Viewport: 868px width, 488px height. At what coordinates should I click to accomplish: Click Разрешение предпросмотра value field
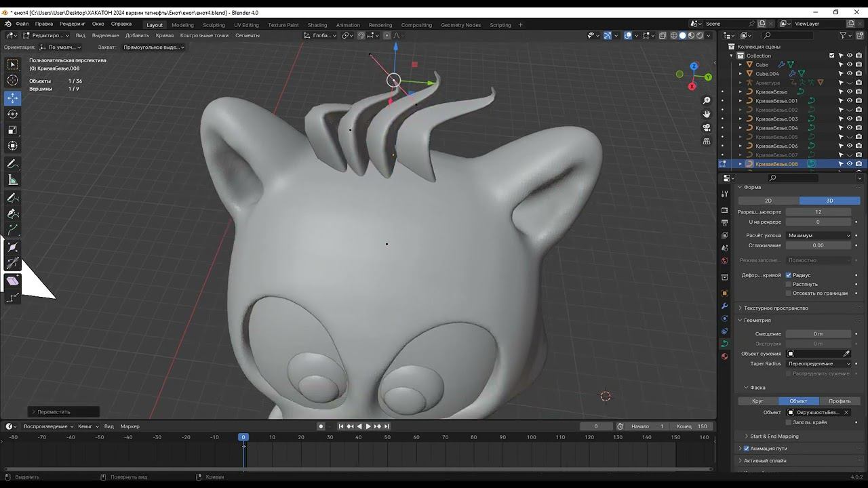click(818, 212)
